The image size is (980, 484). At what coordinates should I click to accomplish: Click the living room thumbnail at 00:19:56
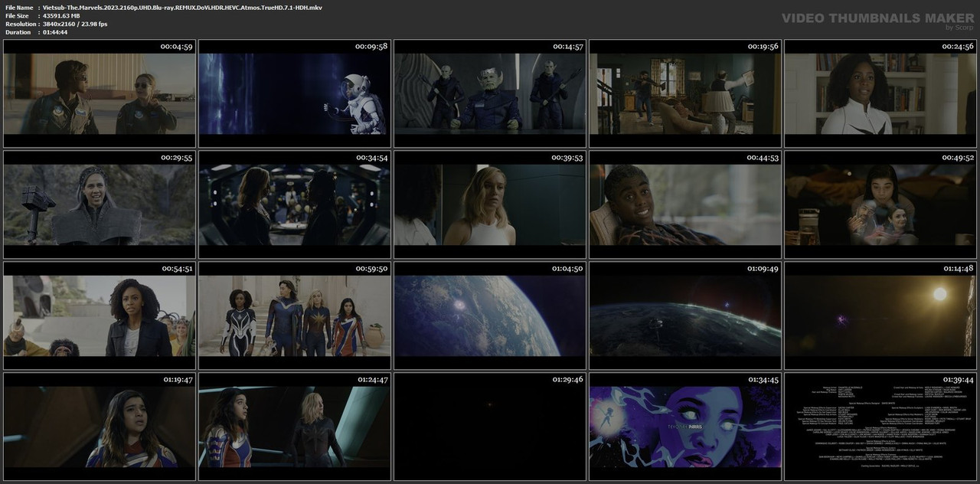click(685, 93)
